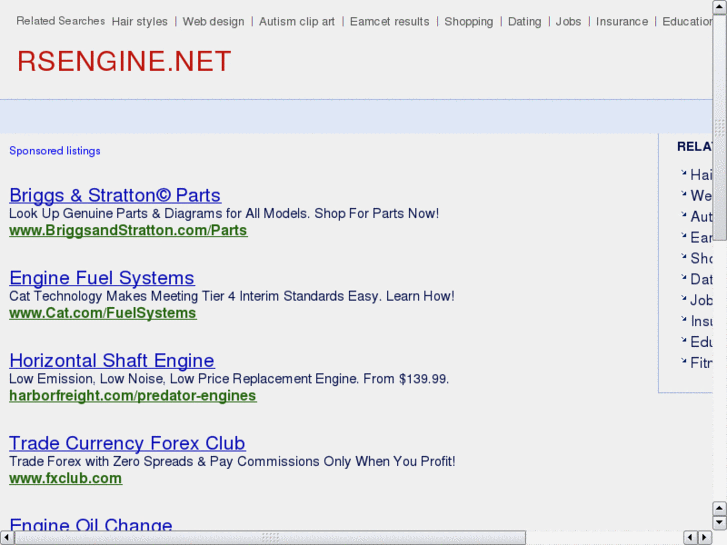Open the Engine Fuel Systems listing
This screenshot has width=727, height=545.
tap(102, 278)
